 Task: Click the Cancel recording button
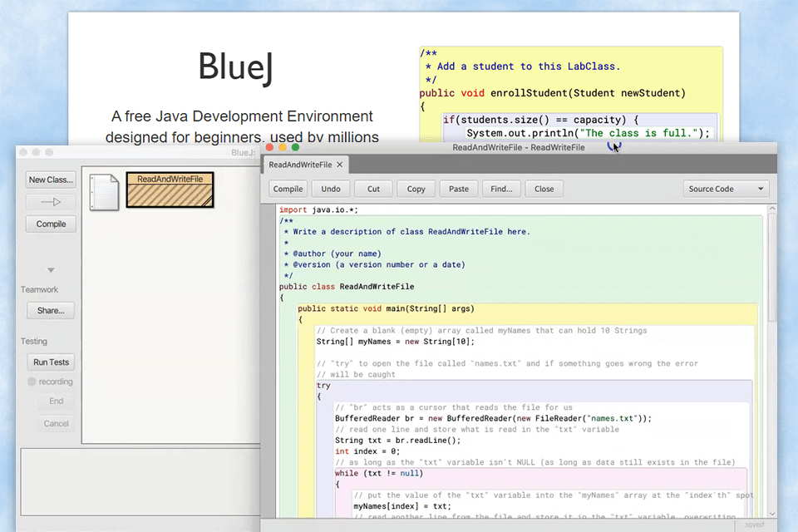coord(56,424)
